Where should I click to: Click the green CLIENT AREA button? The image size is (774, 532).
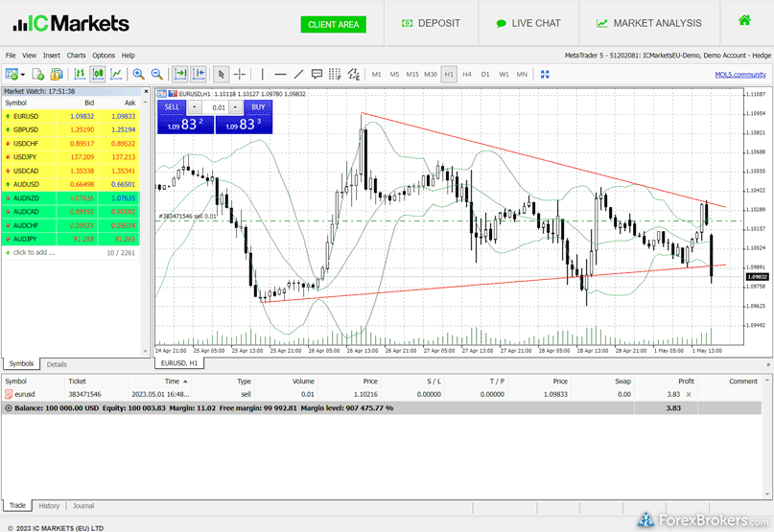333,24
